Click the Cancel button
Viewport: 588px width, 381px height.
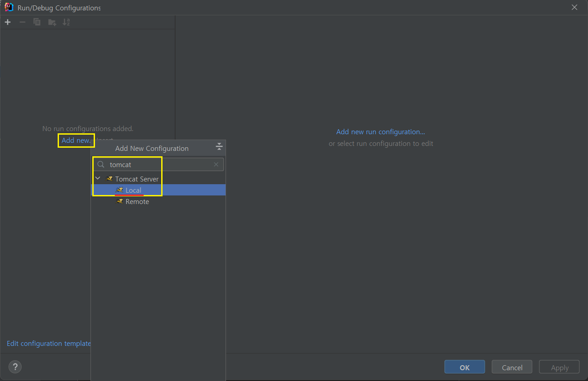tap(512, 367)
